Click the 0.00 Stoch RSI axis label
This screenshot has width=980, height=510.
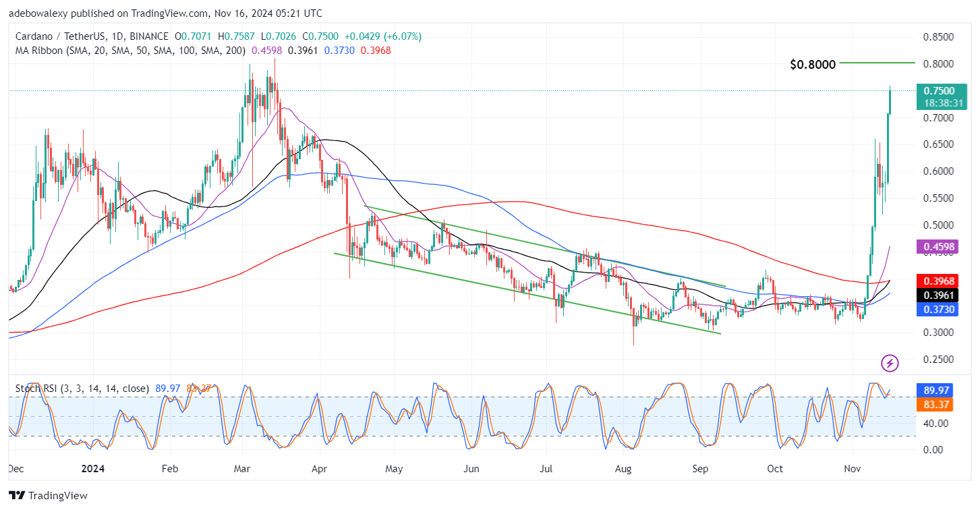(933, 449)
